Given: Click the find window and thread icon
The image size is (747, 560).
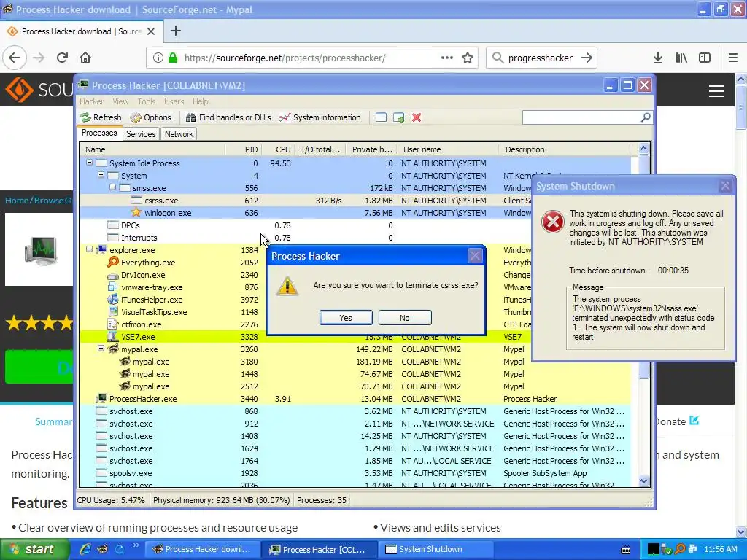Looking at the screenshot, I should click(399, 117).
